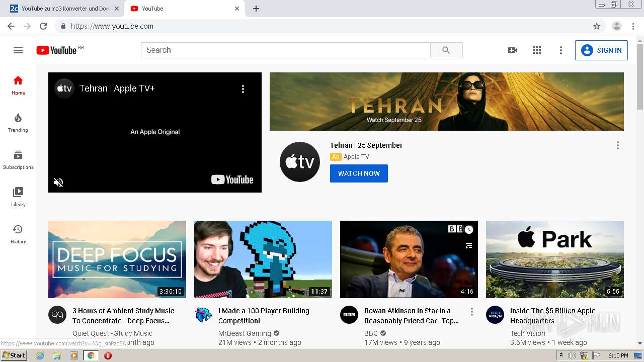Open History in sidebar
The height and width of the screenshot is (362, 644).
point(18,234)
